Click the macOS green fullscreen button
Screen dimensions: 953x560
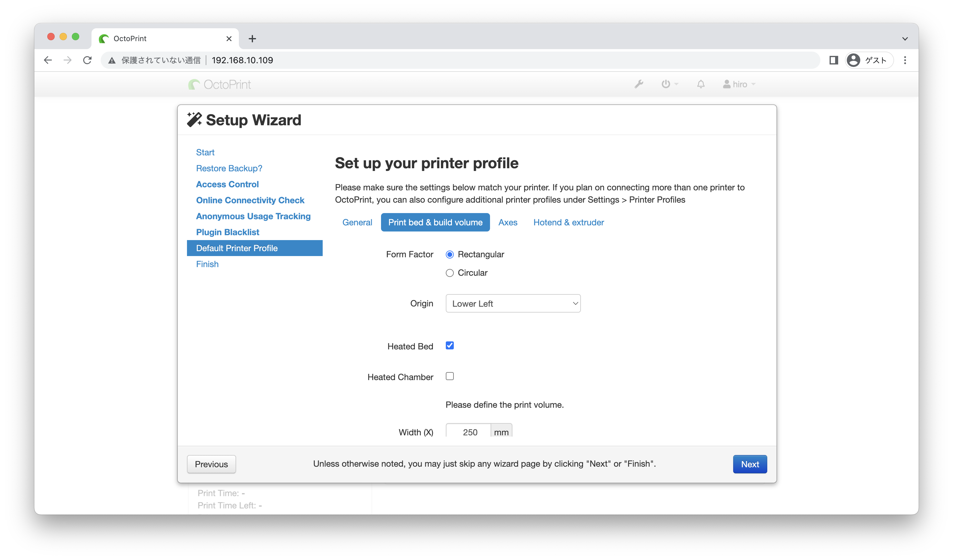pos(76,37)
